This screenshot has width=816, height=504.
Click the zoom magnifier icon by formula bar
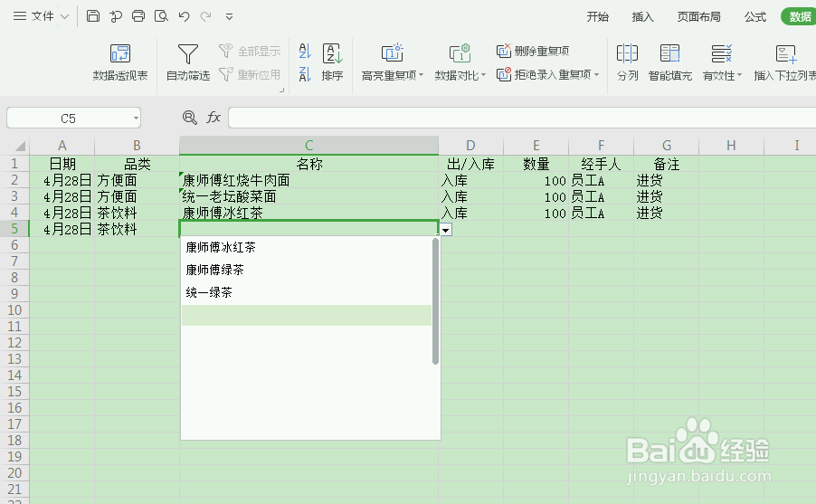tap(189, 118)
